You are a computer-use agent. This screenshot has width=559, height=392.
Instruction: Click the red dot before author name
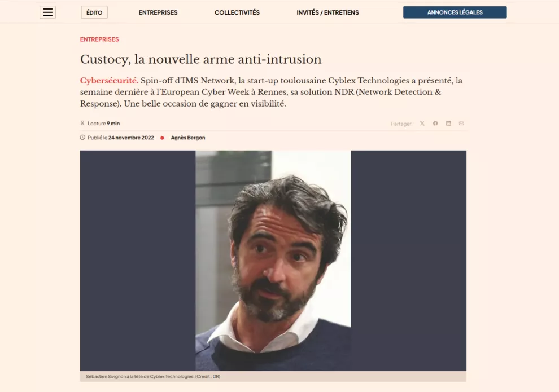coord(162,138)
